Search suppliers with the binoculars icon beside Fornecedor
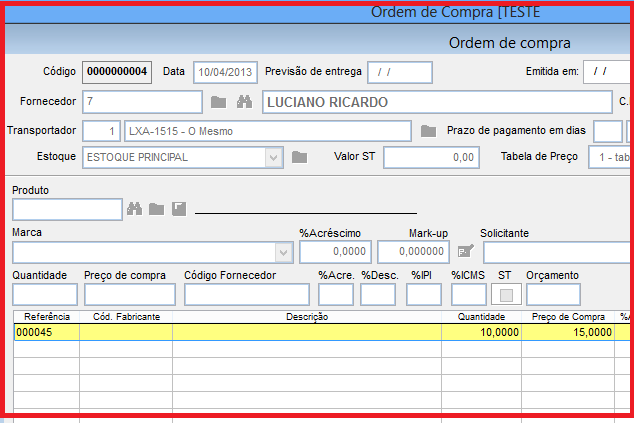Image resolution: width=634 pixels, height=423 pixels. click(244, 102)
